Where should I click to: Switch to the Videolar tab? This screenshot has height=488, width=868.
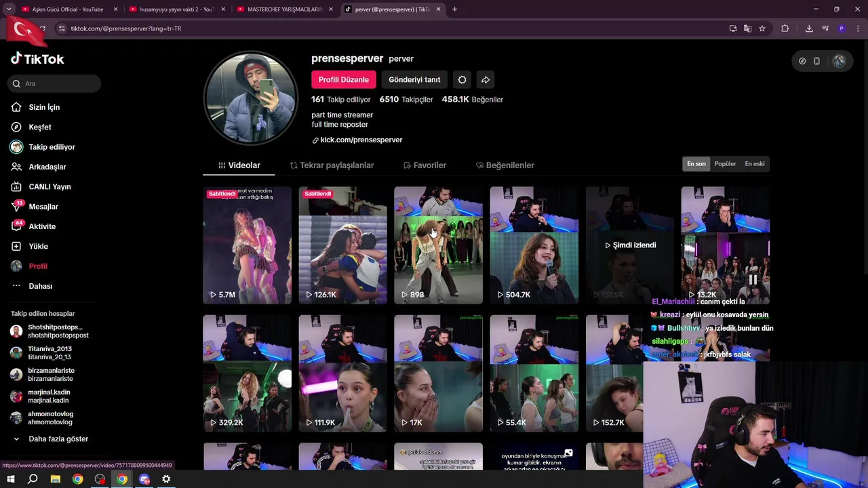click(x=239, y=165)
